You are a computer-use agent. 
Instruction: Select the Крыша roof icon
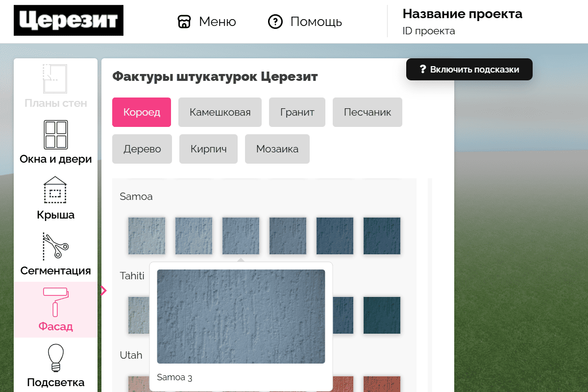pyautogui.click(x=55, y=190)
